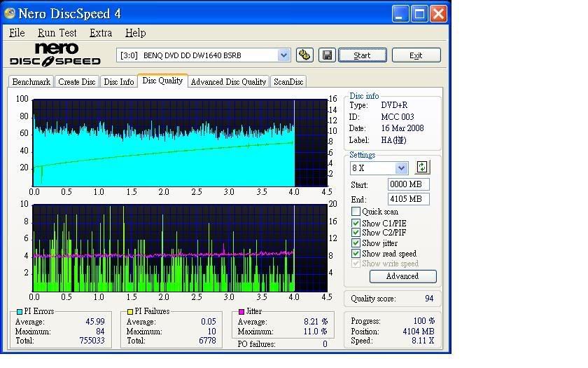Open the Run Test menu

click(57, 33)
